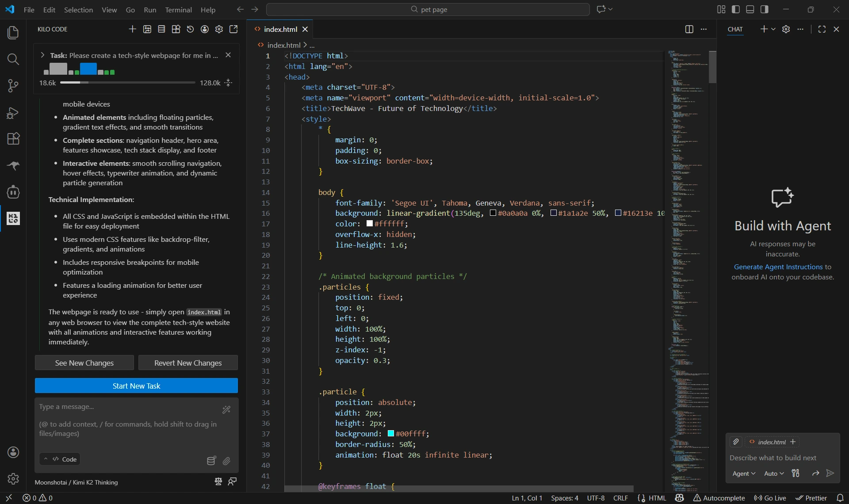Click the Start New Task button
849x504 pixels.
(x=136, y=386)
